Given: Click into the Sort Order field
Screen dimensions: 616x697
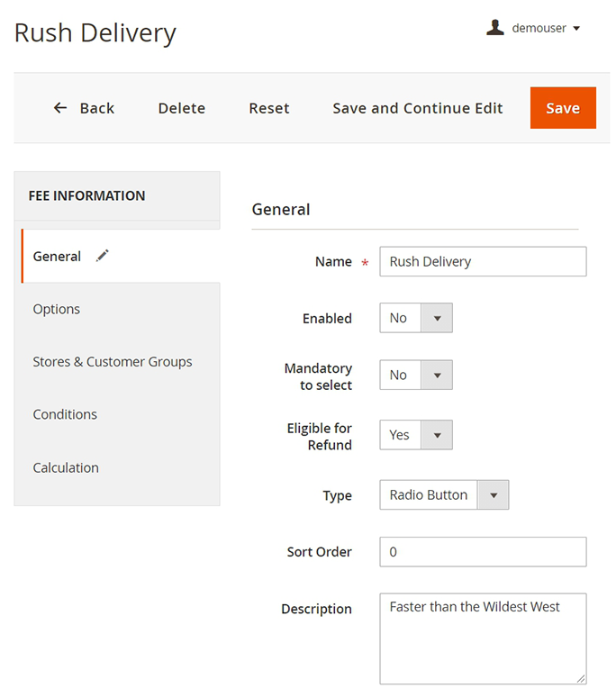Looking at the screenshot, I should tap(483, 552).
